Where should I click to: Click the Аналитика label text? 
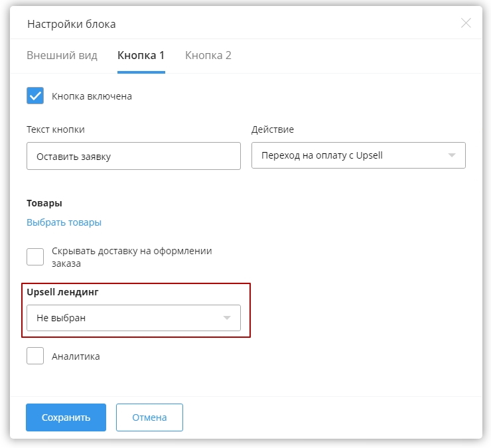[76, 356]
